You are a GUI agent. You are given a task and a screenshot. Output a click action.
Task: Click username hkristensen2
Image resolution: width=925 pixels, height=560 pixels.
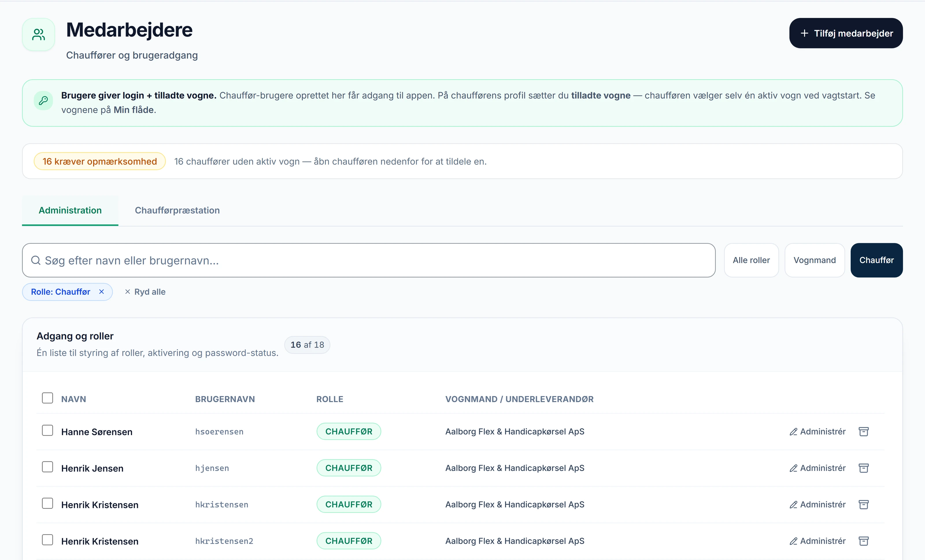tap(224, 541)
